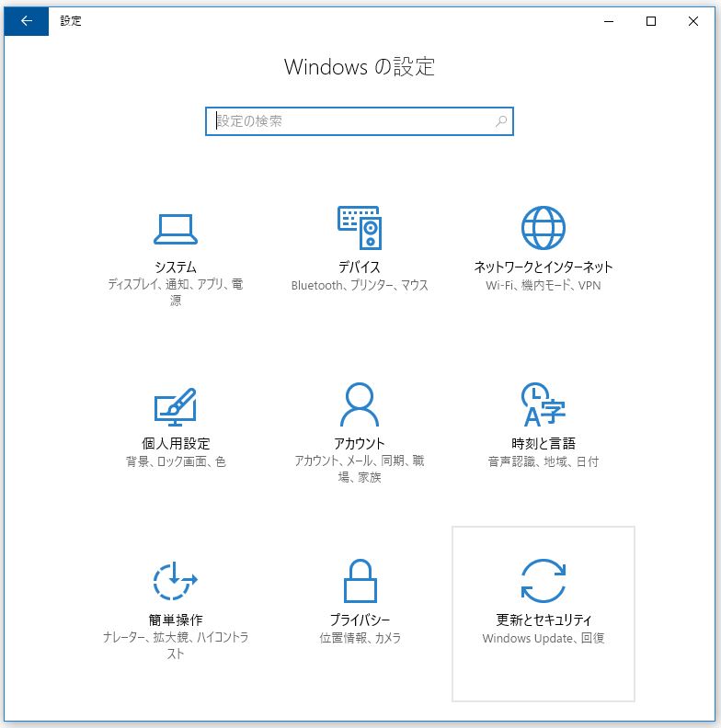Image resolution: width=721 pixels, height=728 pixels.
Task: Click the アカウント title above アカウント、メール
Action: click(360, 443)
